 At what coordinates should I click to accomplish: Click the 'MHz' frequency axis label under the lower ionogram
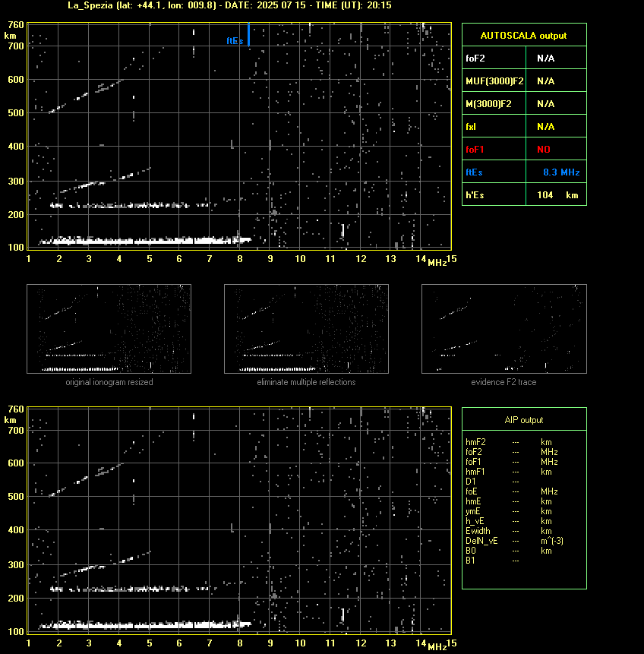437,647
